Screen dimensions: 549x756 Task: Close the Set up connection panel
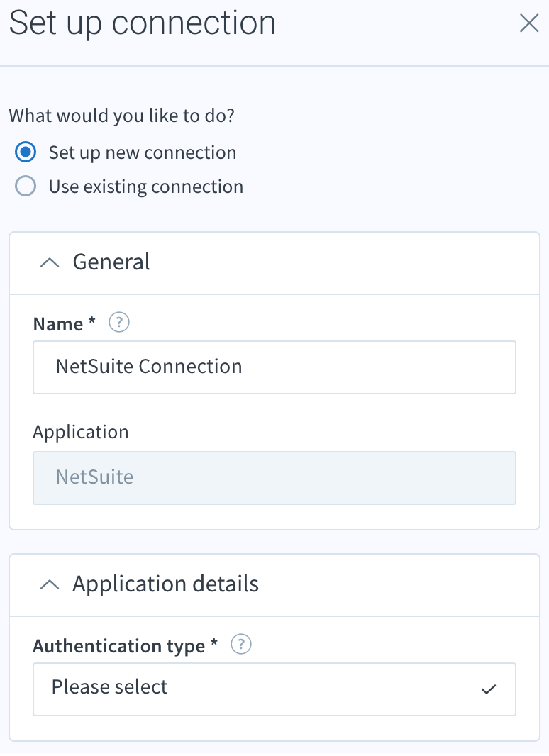(528, 23)
